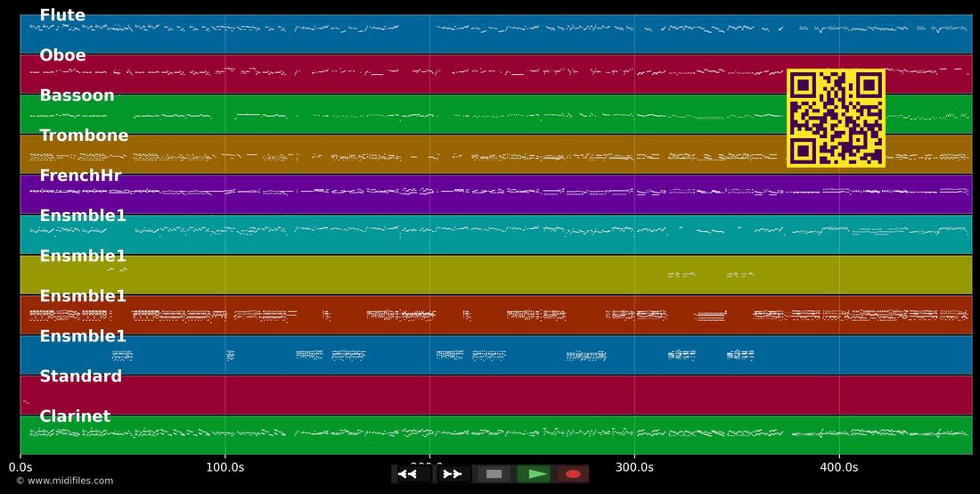Click the 300.0s timeline marker
This screenshot has width=980, height=494.
634,467
